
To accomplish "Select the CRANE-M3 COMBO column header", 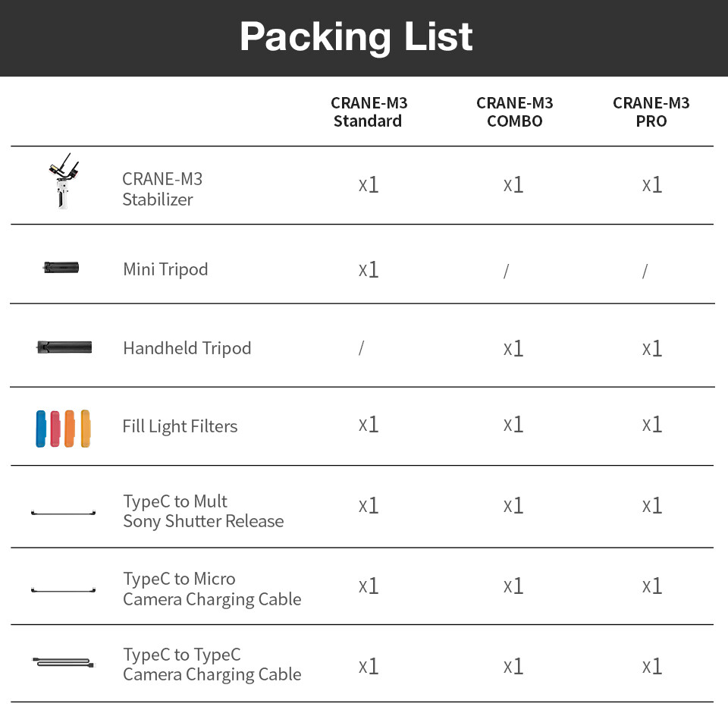I will (x=514, y=112).
